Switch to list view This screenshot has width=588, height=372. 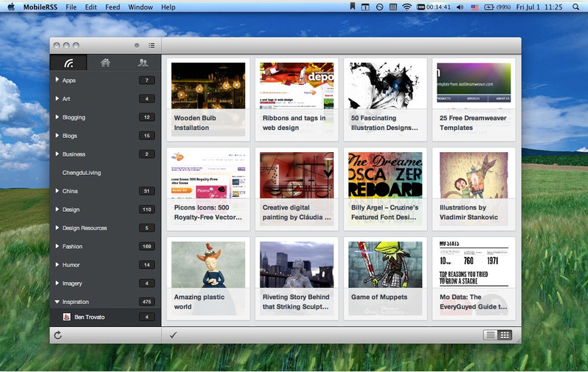(x=491, y=335)
